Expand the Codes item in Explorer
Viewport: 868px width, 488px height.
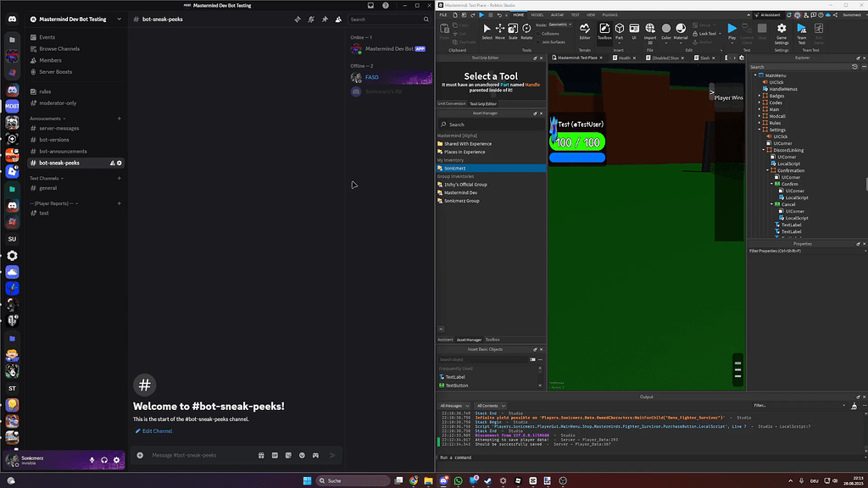(x=759, y=103)
